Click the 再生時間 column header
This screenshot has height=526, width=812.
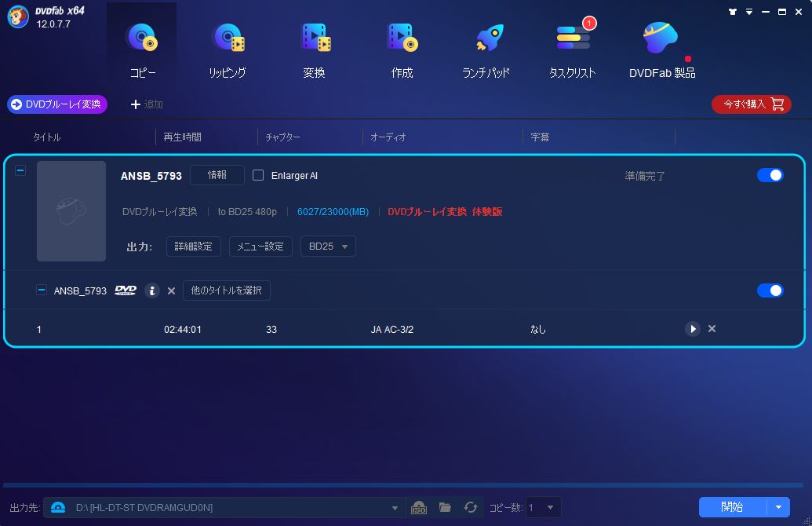click(x=182, y=137)
